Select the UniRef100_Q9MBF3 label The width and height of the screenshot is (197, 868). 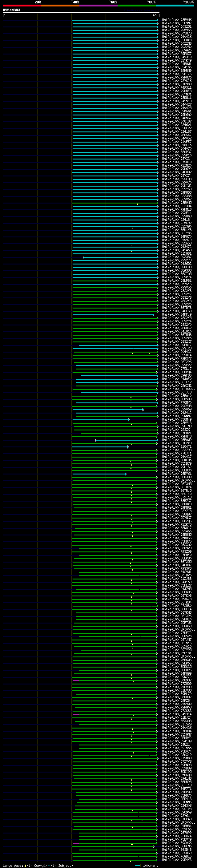point(176,91)
